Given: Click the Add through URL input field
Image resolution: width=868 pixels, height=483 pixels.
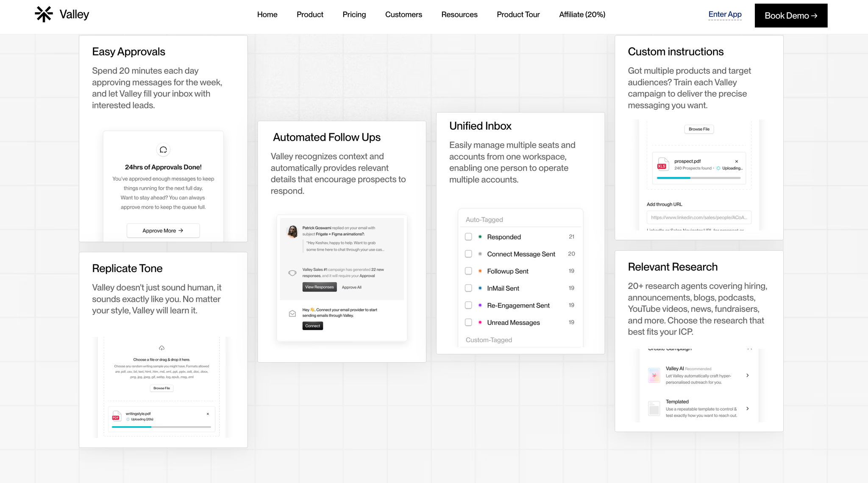Looking at the screenshot, I should coord(699,217).
